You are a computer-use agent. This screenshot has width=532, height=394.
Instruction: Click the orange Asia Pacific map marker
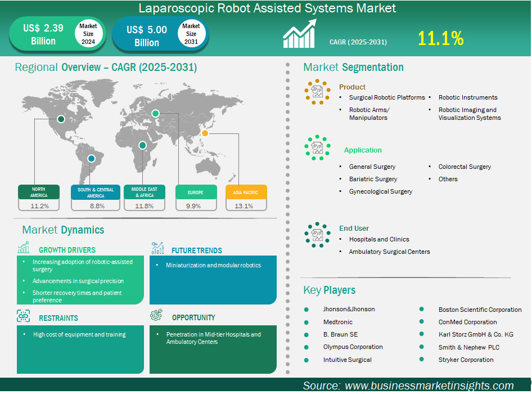(205, 133)
